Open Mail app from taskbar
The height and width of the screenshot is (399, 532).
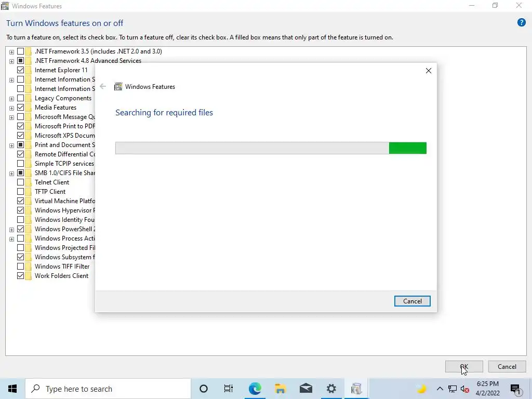(x=305, y=389)
